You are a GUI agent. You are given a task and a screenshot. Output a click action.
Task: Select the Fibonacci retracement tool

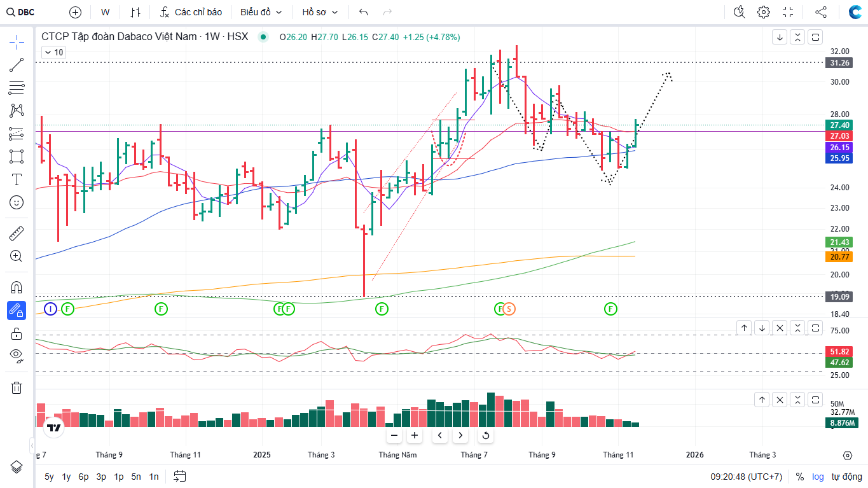[x=17, y=88]
